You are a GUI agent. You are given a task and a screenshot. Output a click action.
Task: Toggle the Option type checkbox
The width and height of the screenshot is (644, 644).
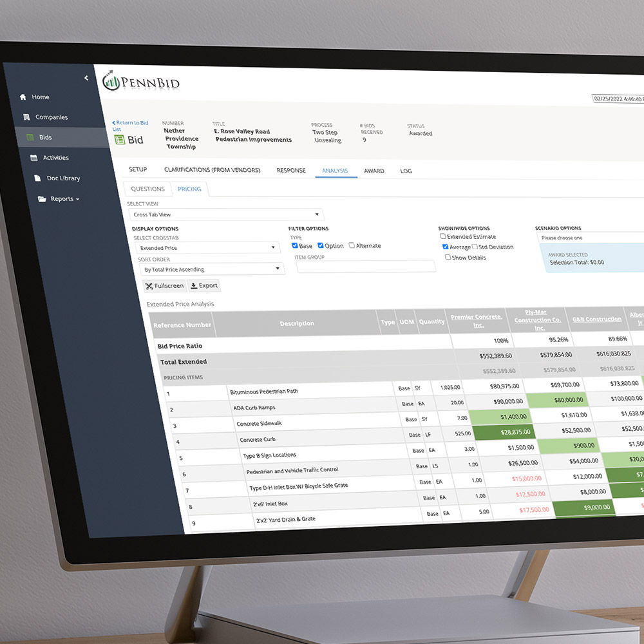[x=320, y=245]
